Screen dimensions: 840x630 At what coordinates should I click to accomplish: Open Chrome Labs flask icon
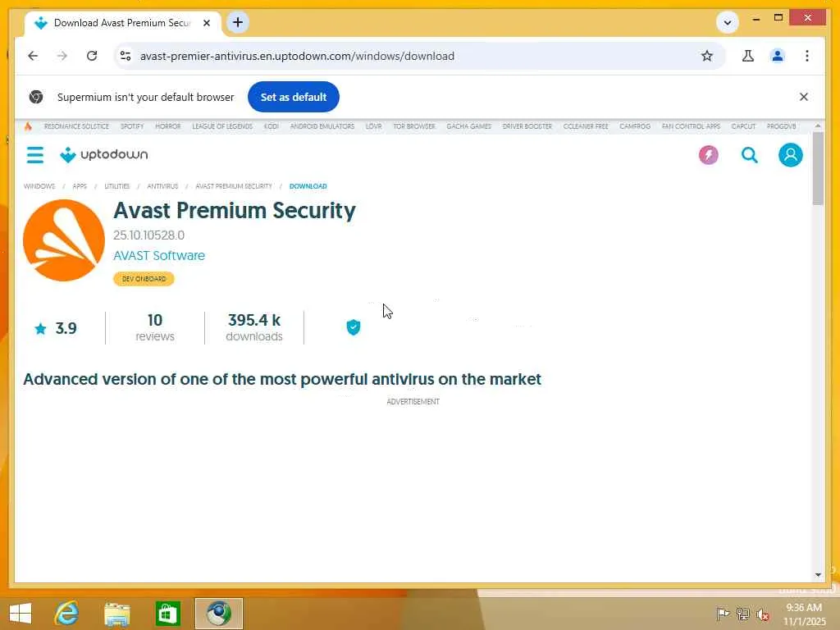pos(747,56)
